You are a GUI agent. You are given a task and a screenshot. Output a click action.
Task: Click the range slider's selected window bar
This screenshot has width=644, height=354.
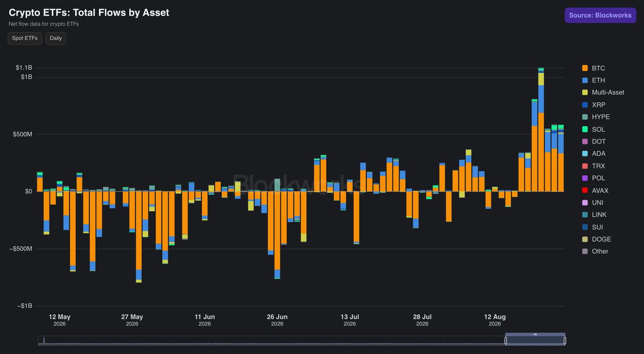point(535,334)
